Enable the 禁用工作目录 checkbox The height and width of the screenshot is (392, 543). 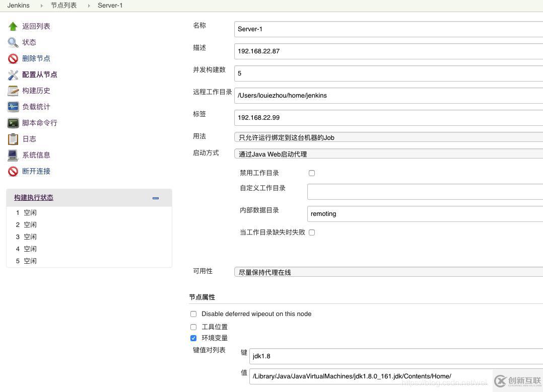312,173
